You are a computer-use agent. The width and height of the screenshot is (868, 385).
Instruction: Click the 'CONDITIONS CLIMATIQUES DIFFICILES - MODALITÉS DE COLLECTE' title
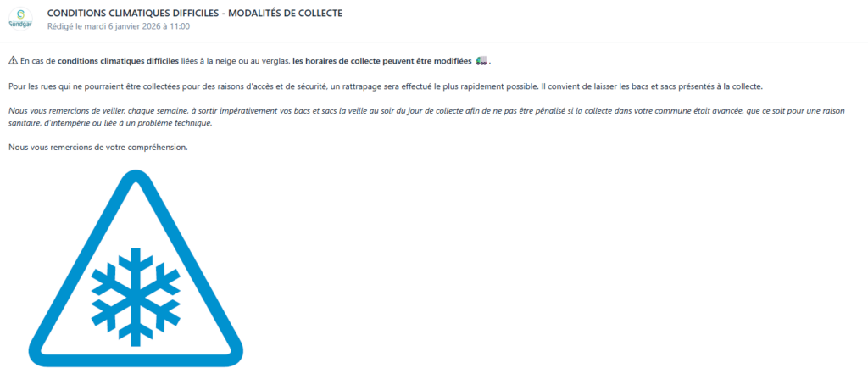pos(195,14)
